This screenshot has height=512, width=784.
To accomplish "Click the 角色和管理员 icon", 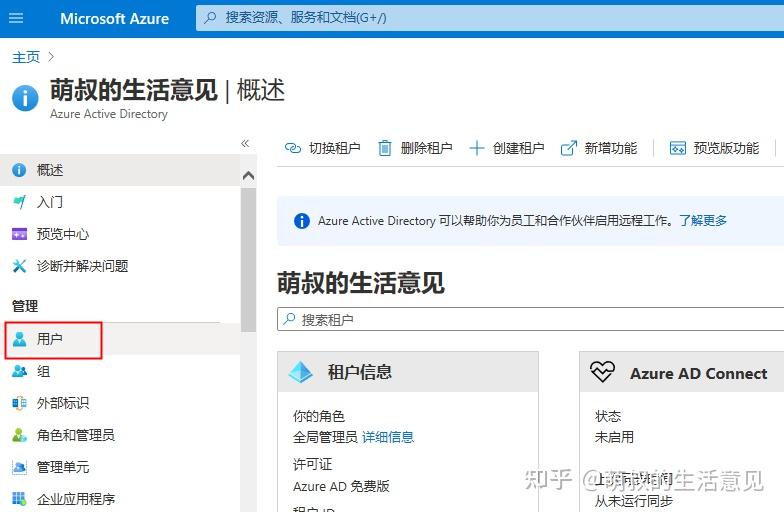I will 19,435.
